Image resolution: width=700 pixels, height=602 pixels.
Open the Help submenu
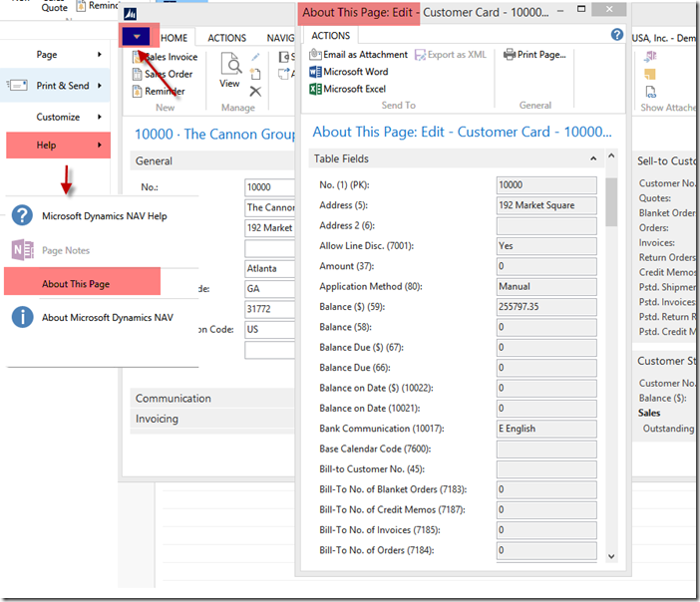pyautogui.click(x=58, y=146)
